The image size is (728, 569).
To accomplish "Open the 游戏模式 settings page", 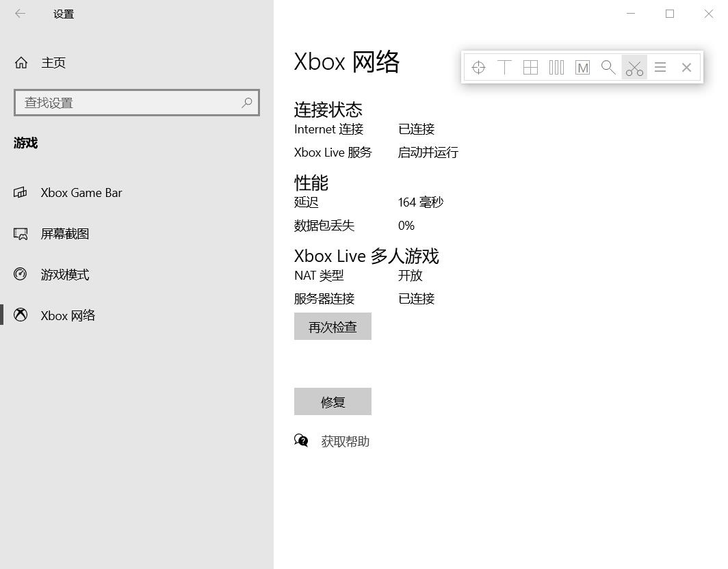I will coord(137,274).
